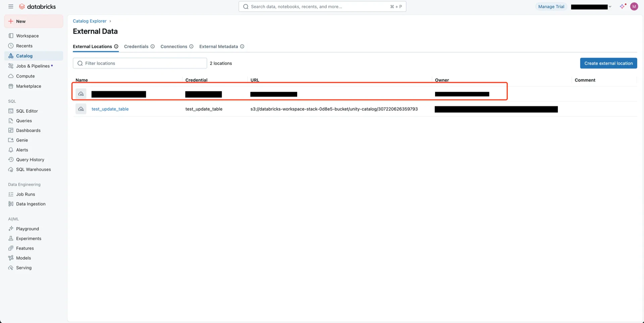Open the Catalog Explorer breadcrumb link
The width and height of the screenshot is (644, 323).
pyautogui.click(x=90, y=21)
